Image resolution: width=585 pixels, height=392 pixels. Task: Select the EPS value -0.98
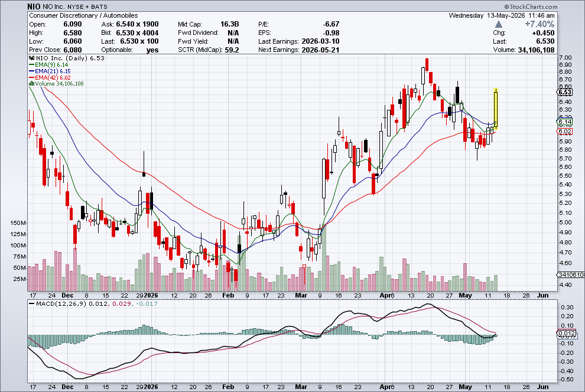pos(331,33)
